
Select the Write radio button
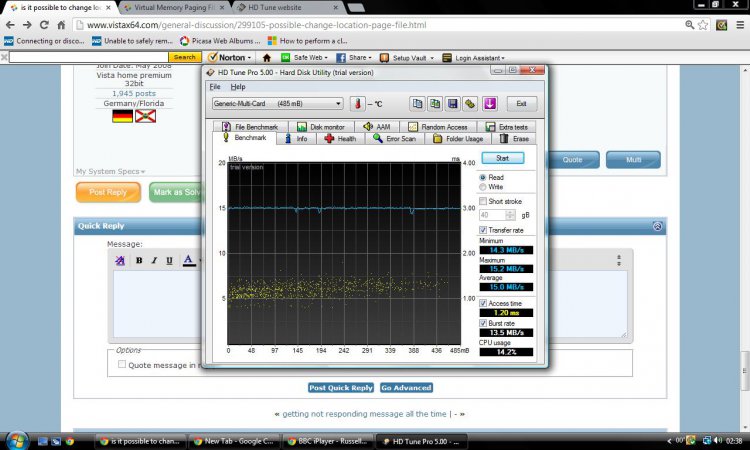pyautogui.click(x=483, y=187)
